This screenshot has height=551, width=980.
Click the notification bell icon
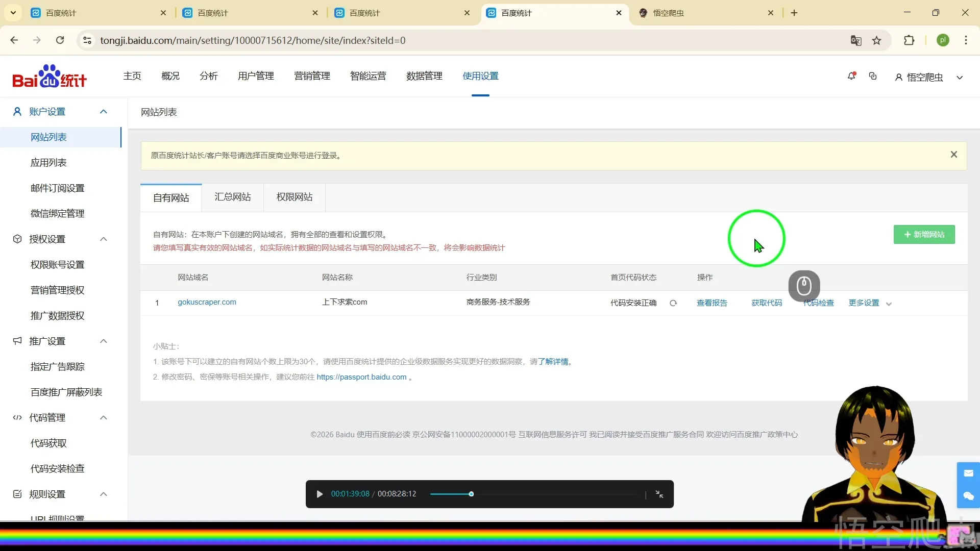[851, 76]
